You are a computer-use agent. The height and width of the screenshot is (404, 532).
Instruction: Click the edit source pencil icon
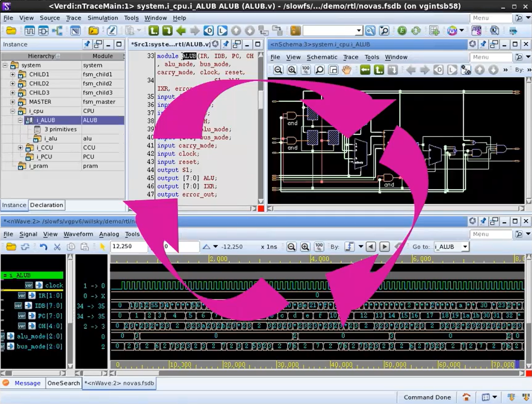click(x=112, y=31)
